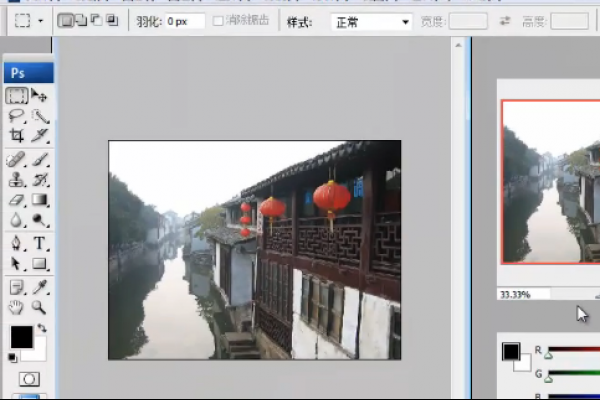Choose Intersect with Selection mode button
The width and height of the screenshot is (600, 400).
point(112,20)
